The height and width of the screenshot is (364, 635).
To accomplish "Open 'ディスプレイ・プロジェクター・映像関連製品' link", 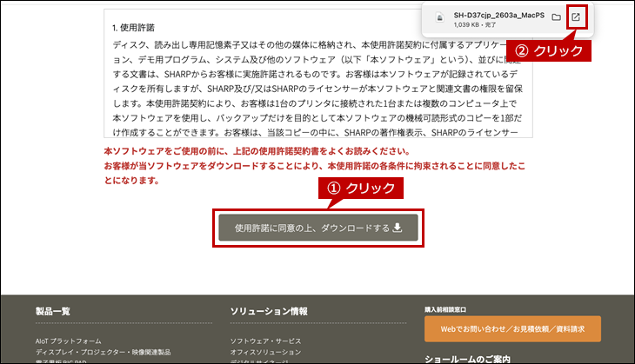I will pos(103,352).
